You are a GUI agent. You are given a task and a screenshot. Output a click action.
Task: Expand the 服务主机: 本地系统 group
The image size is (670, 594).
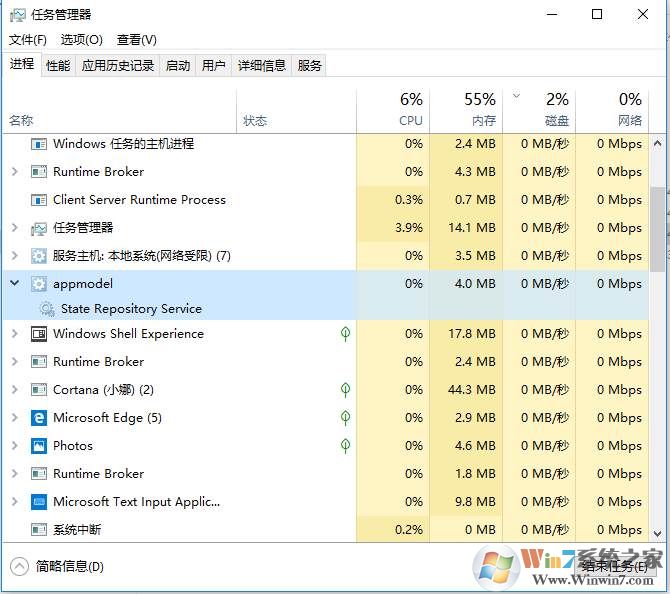pyautogui.click(x=15, y=256)
